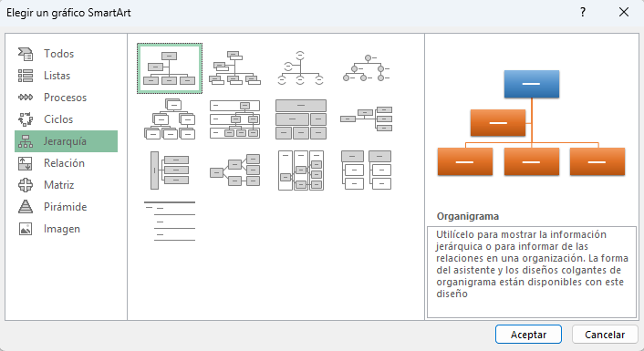Select the labeled hierarchy layout

(x=235, y=119)
